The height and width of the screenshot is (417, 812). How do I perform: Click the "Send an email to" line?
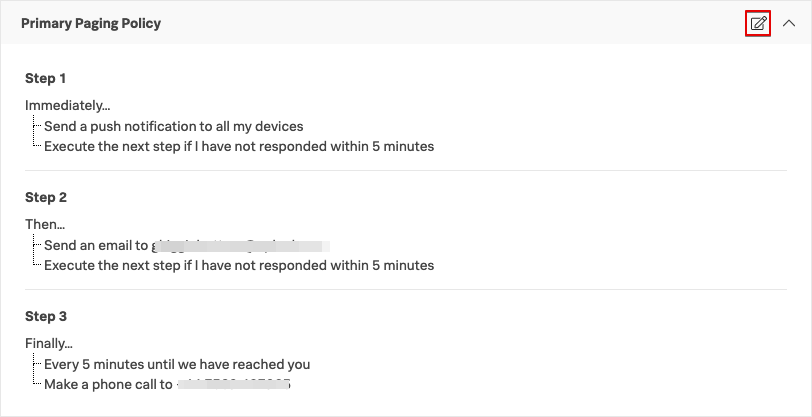97,245
